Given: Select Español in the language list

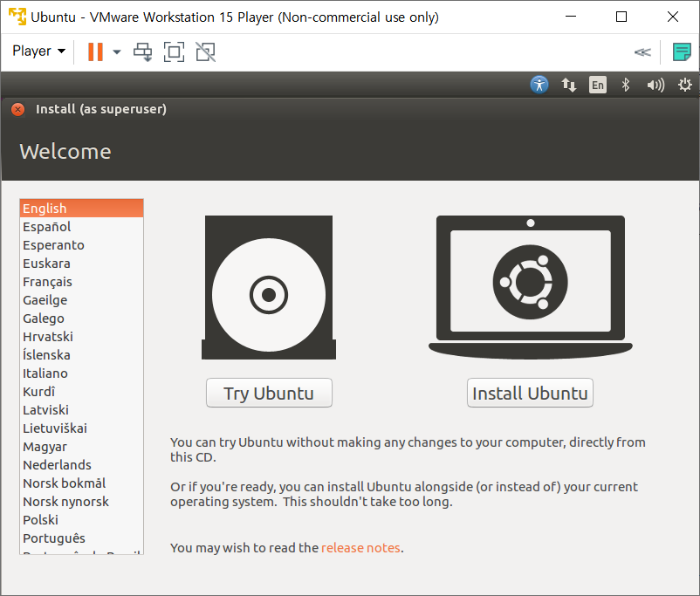Looking at the screenshot, I should (81, 227).
